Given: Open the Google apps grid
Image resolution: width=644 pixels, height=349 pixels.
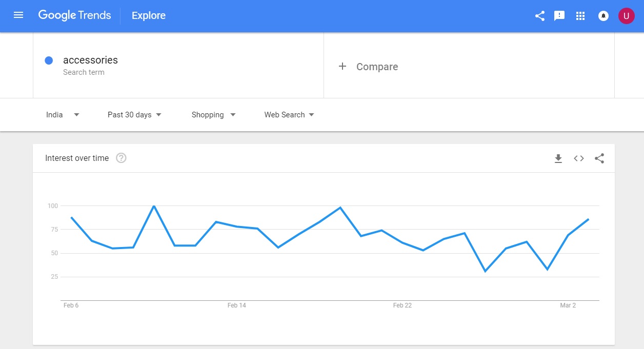Looking at the screenshot, I should (x=580, y=16).
